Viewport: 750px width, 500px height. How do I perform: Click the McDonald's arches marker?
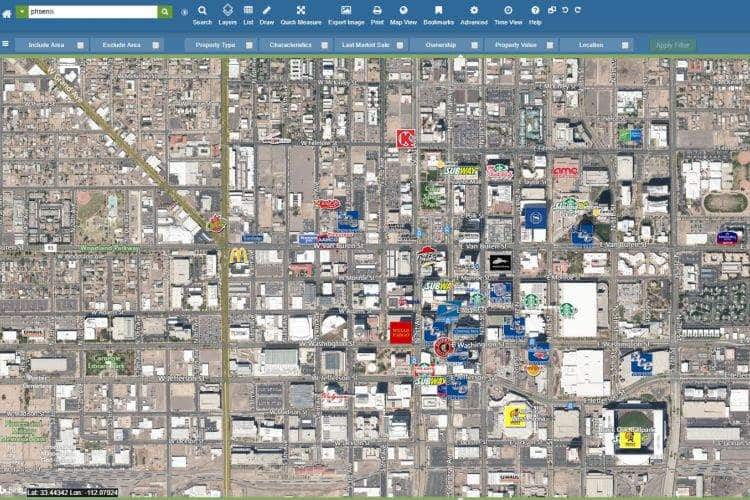[239, 256]
